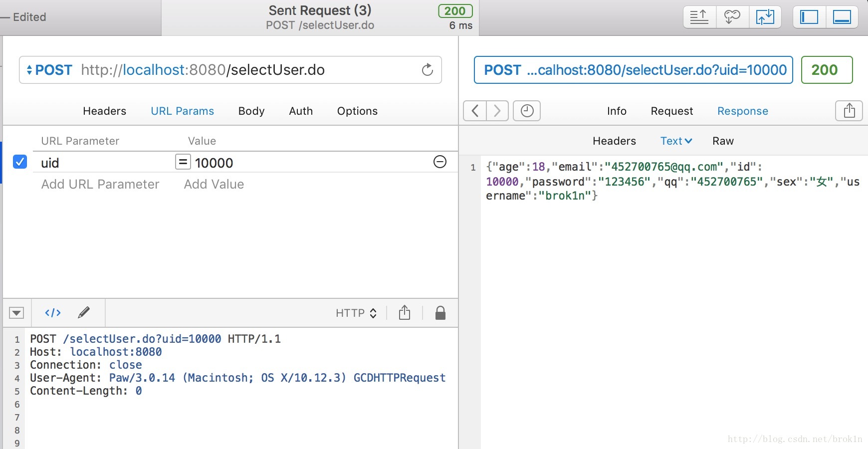Click the request URL input field

[x=230, y=70]
